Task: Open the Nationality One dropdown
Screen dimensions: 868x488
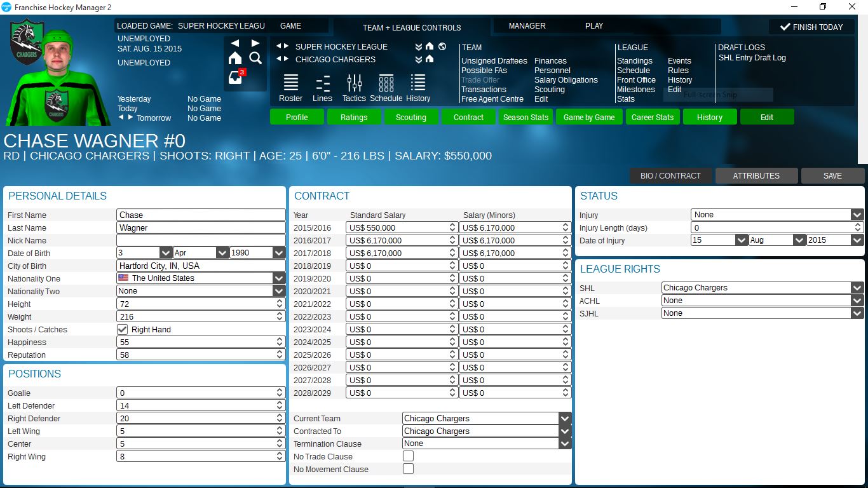Action: [279, 278]
